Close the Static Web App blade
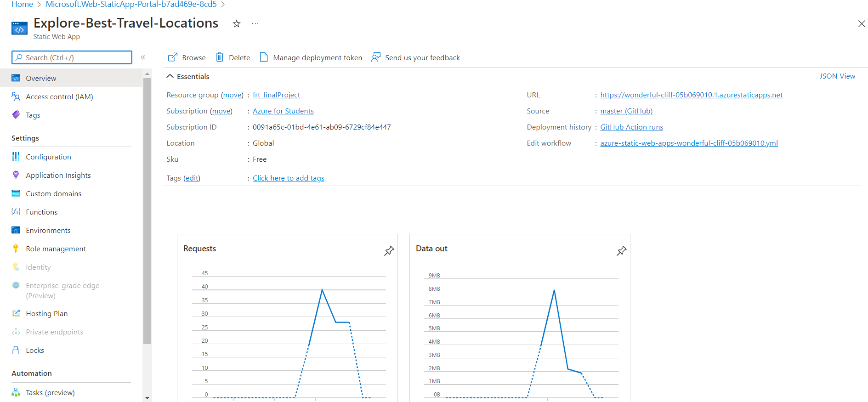This screenshot has width=868, height=402. pos(862,24)
